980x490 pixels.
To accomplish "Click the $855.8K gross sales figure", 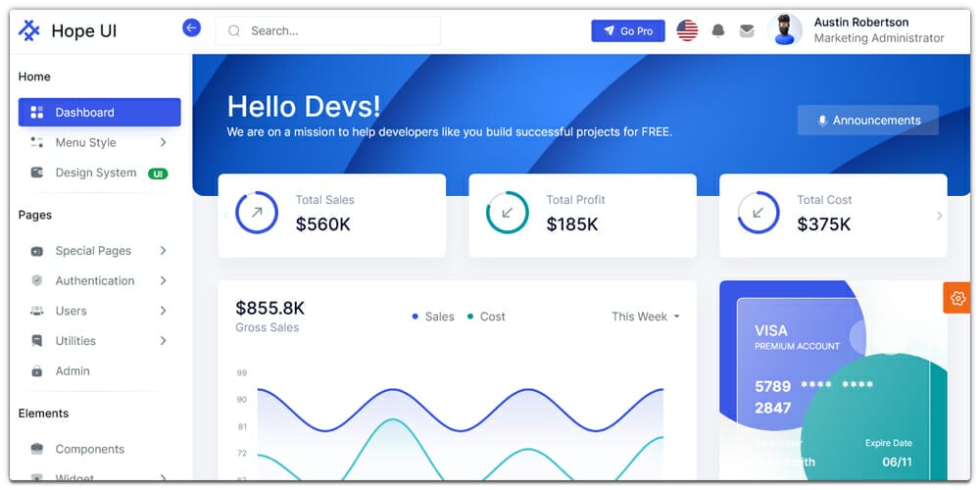I will 270,308.
